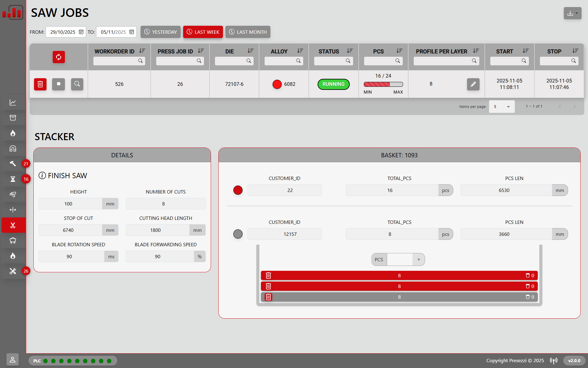Delete the gray stacker layer row

(268, 297)
